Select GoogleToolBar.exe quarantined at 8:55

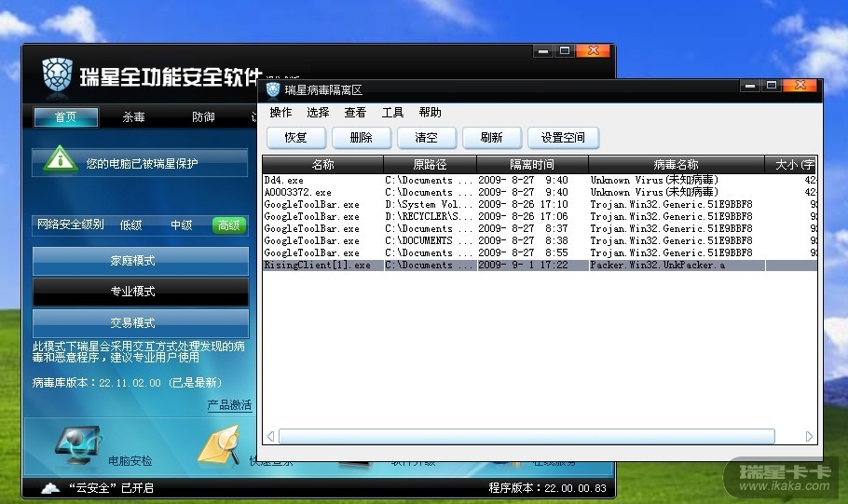pyautogui.click(x=540, y=252)
